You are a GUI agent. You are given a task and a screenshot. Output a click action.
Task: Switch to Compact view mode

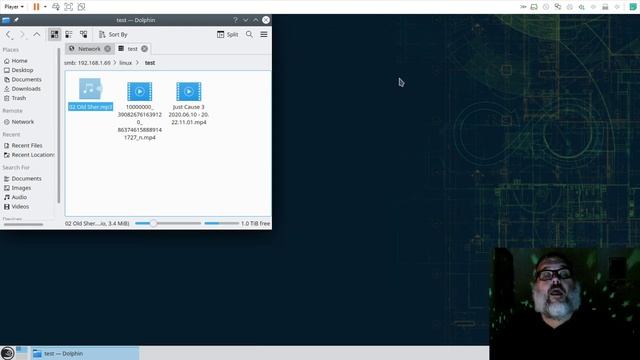click(69, 35)
